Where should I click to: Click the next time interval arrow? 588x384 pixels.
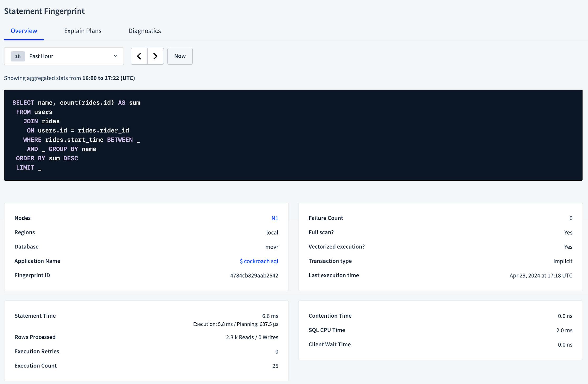tap(155, 56)
